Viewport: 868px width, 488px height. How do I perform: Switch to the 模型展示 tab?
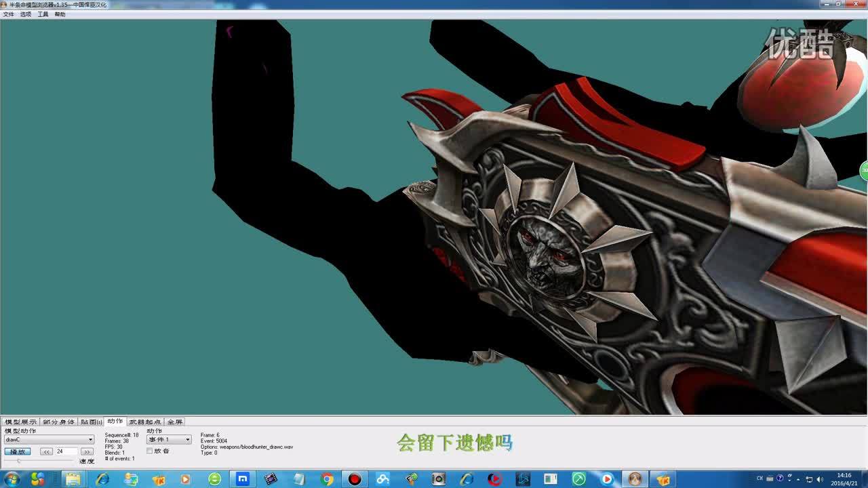(20, 422)
